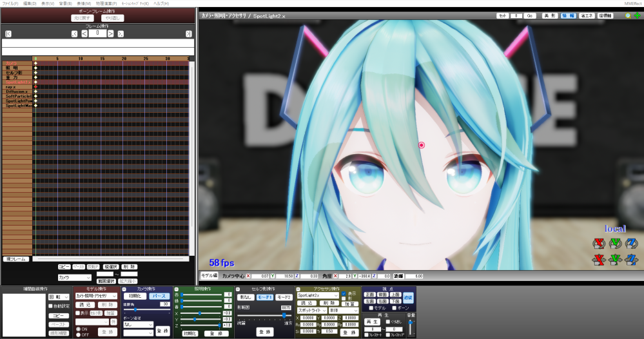This screenshot has height=339, width=644.
Task: Click the blue Z move axis icon
Action: click(x=631, y=259)
